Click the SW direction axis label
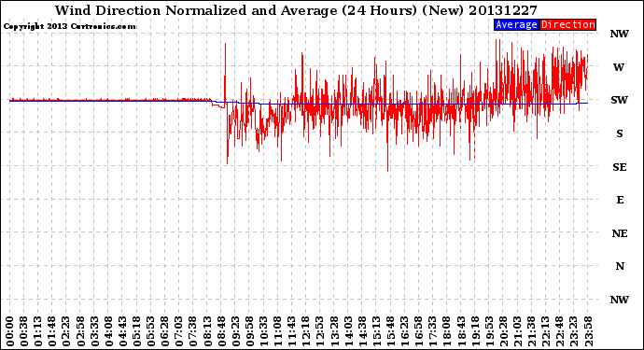644x350 pixels. (619, 100)
